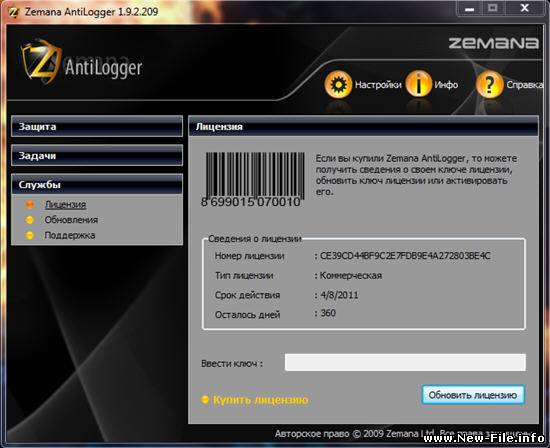Minimize the Zemana AntiLogger window
The width and height of the screenshot is (550, 448).
click(470, 9)
